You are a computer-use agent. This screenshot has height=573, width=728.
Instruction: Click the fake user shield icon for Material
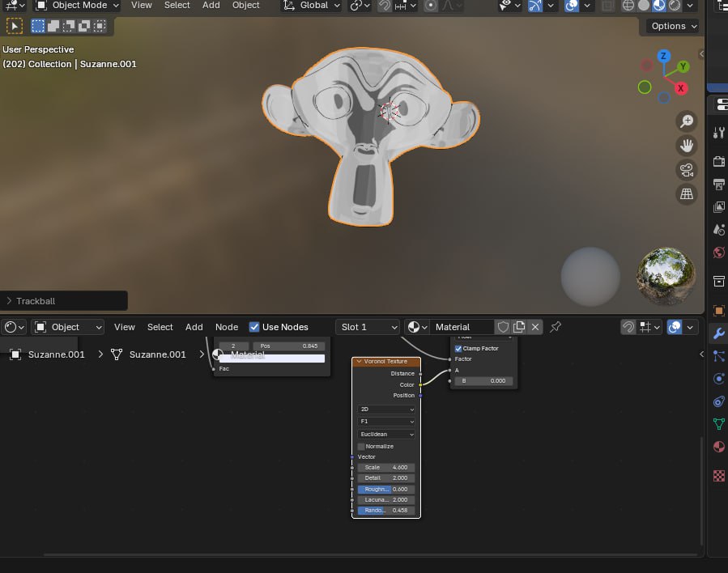[503, 327]
